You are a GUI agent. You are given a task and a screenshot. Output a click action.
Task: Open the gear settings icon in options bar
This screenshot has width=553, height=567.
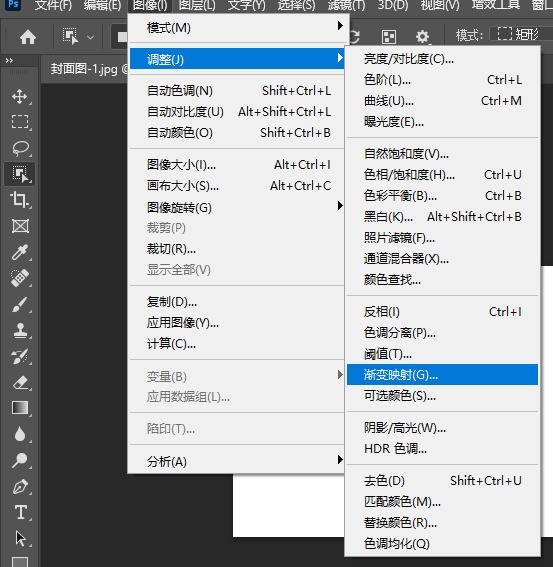[x=422, y=37]
